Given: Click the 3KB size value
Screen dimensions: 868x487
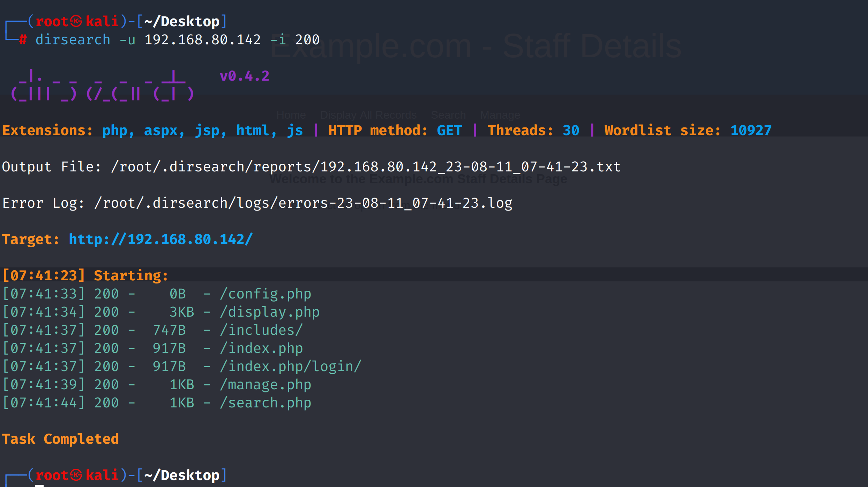Looking at the screenshot, I should pos(182,312).
